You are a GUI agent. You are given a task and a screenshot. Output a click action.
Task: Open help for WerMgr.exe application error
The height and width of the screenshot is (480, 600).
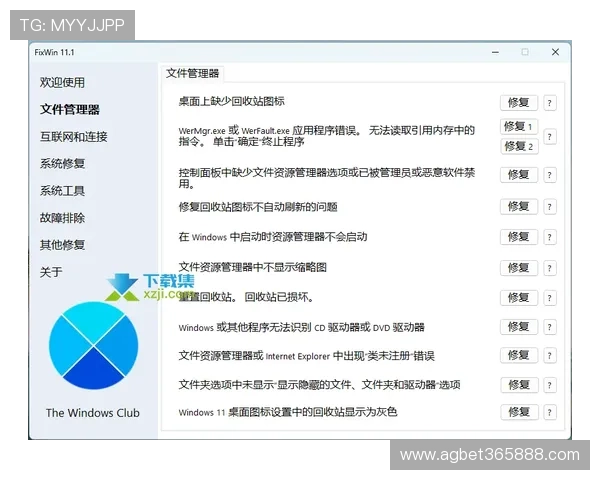[549, 137]
